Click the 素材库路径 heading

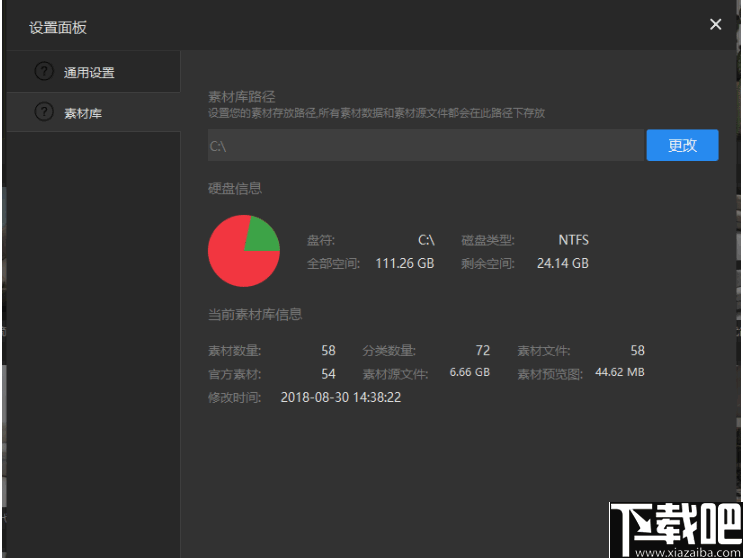click(241, 97)
